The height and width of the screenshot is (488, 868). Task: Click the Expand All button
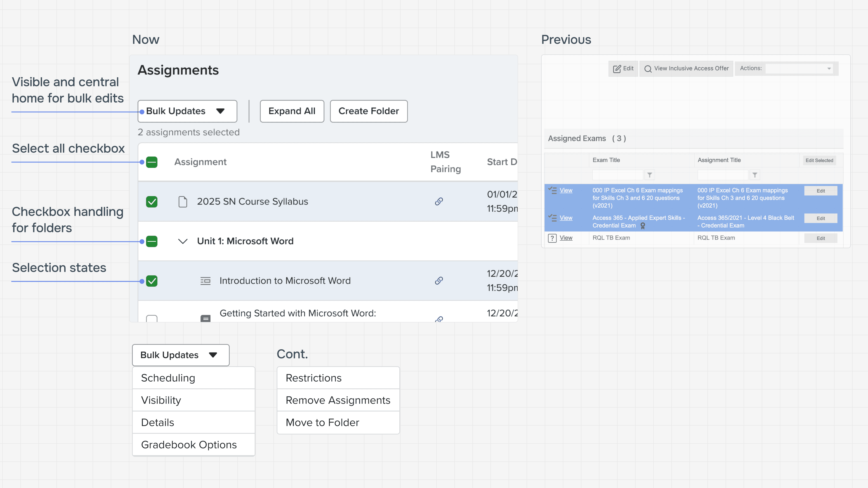click(292, 111)
